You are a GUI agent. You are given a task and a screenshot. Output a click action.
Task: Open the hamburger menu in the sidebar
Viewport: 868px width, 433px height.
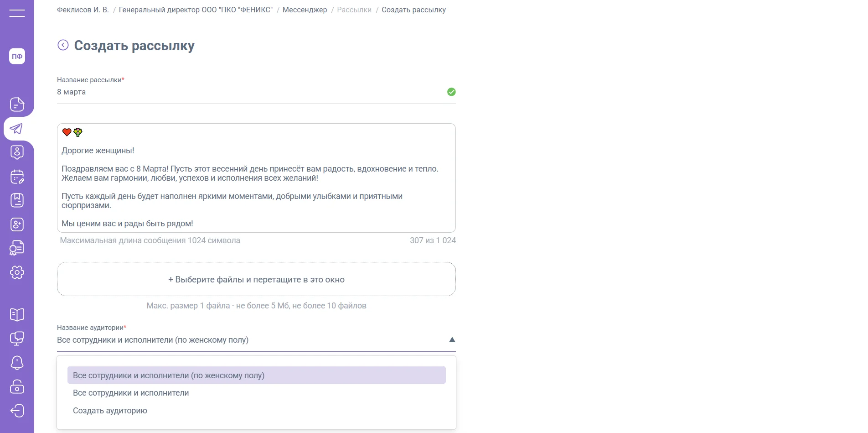point(17,13)
